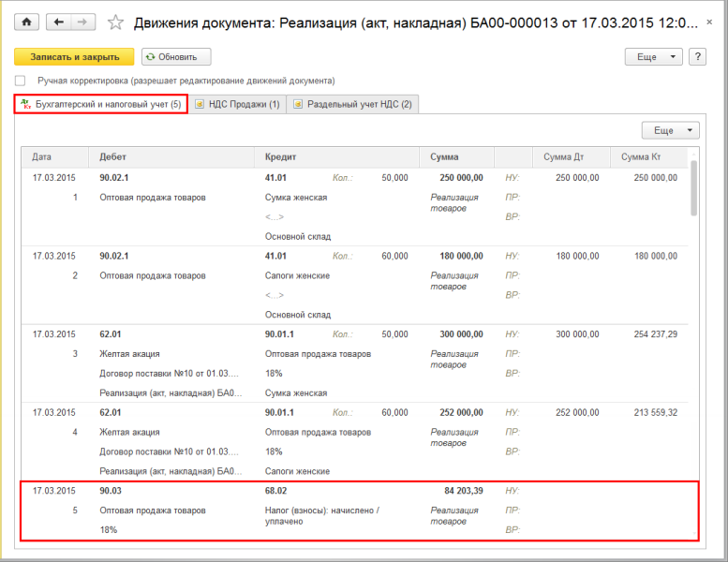Viewport: 728px width, 562px height.
Task: Go to the home page icon
Action: (x=26, y=22)
